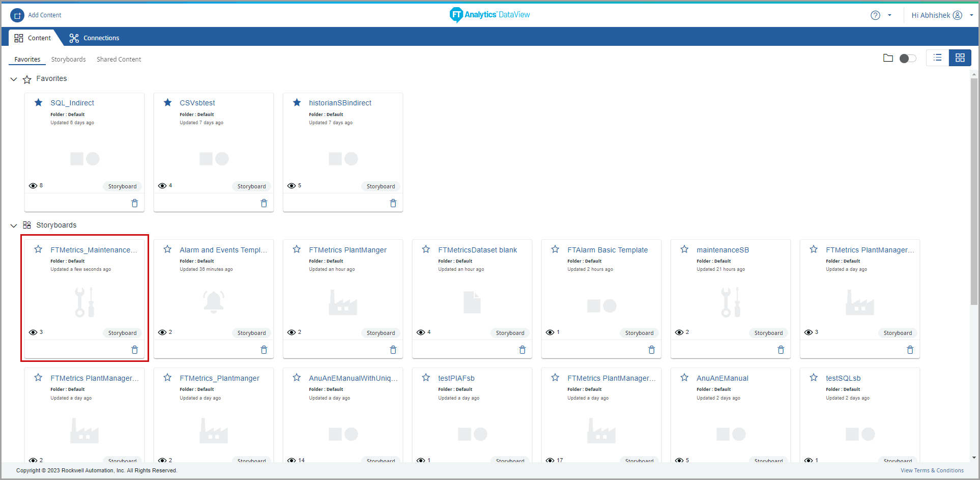This screenshot has height=480, width=980.
Task: Click the Add Content plus icon
Action: 17,15
